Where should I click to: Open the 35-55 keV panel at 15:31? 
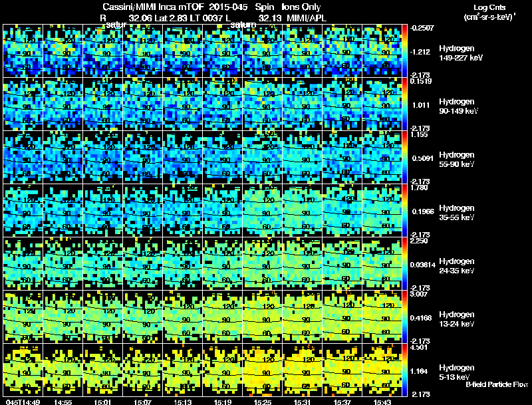click(x=303, y=211)
